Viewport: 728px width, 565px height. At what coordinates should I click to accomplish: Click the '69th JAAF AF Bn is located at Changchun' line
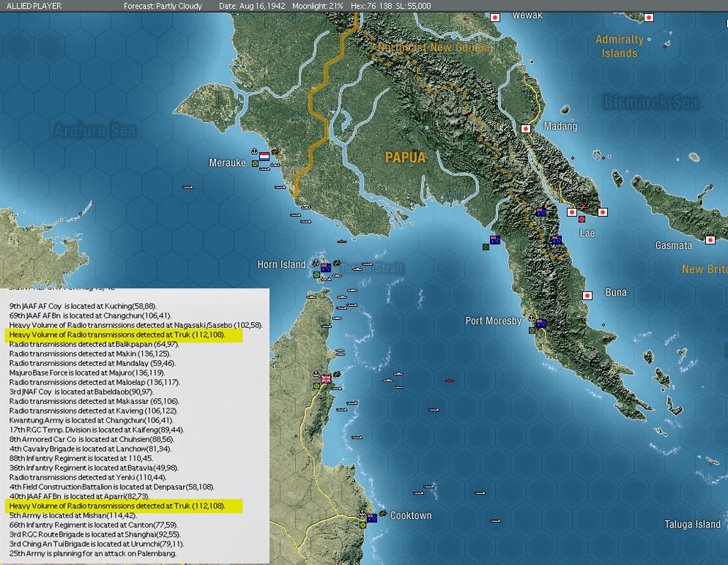click(90, 315)
